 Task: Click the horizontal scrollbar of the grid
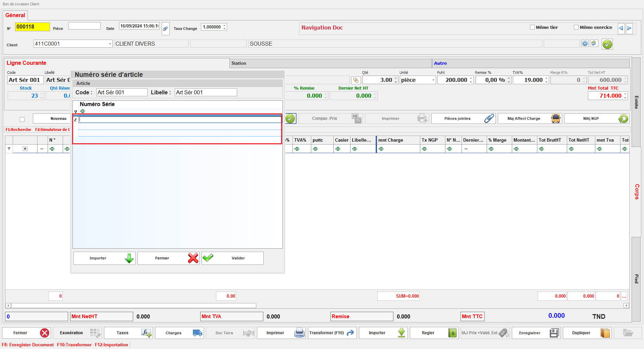[133, 305]
